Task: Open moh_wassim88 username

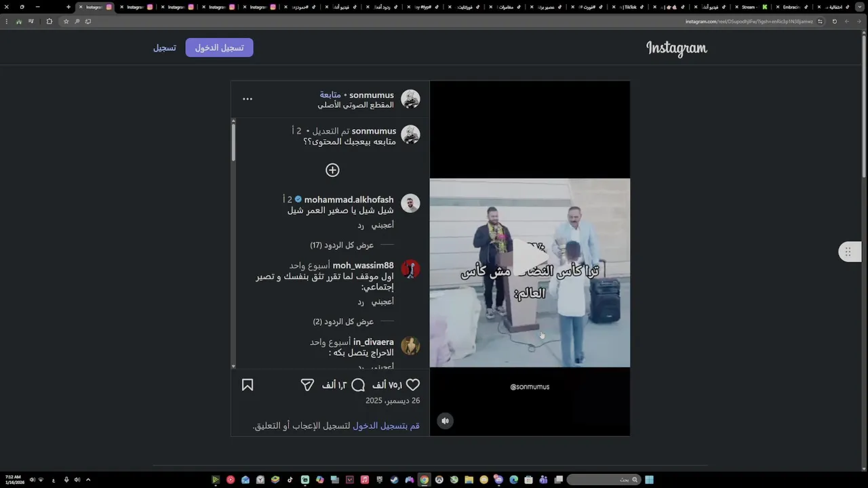Action: [363, 265]
